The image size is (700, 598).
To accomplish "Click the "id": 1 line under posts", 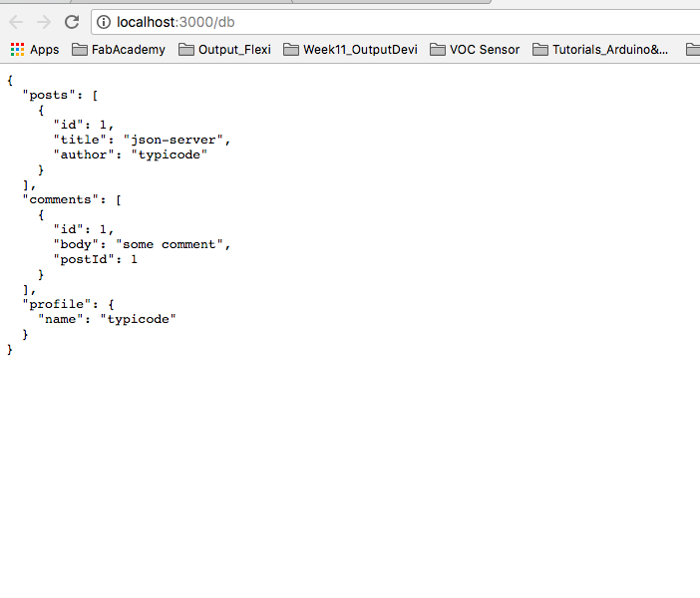I will (84, 125).
